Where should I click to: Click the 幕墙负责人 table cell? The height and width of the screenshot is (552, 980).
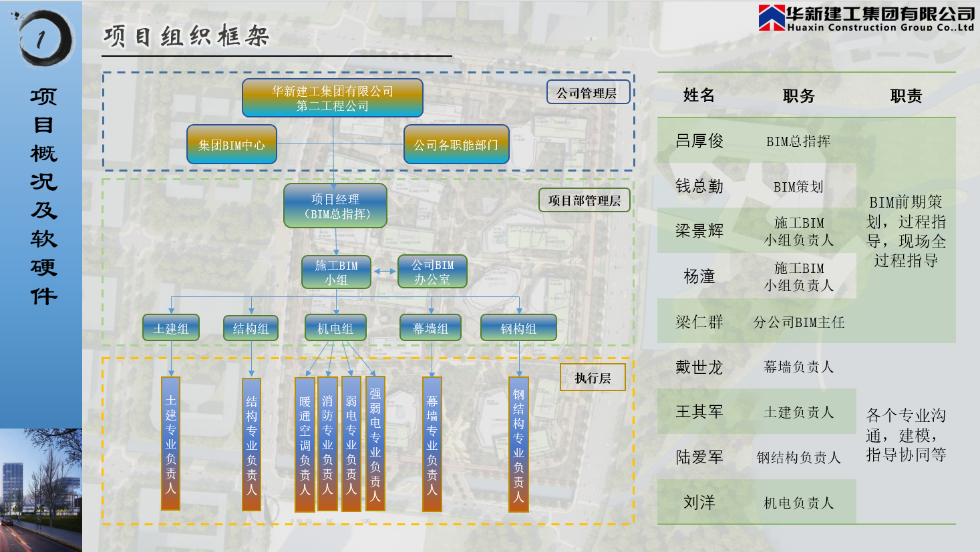[799, 367]
